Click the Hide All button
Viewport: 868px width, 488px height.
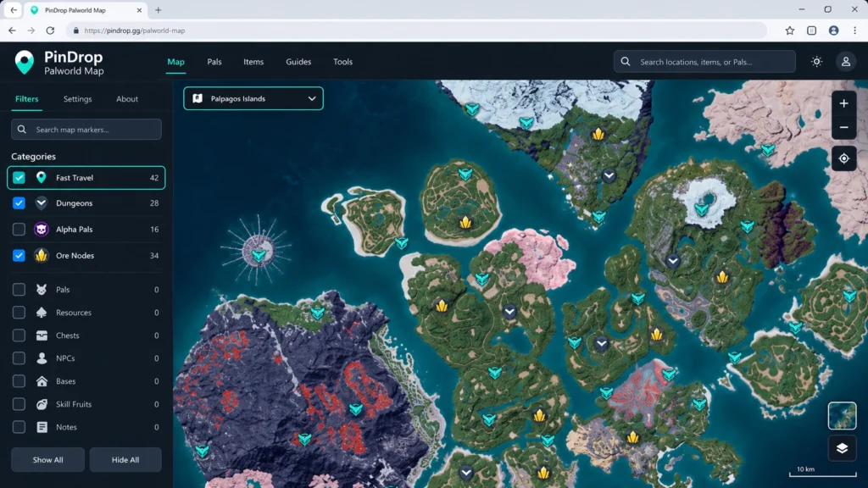(125, 460)
